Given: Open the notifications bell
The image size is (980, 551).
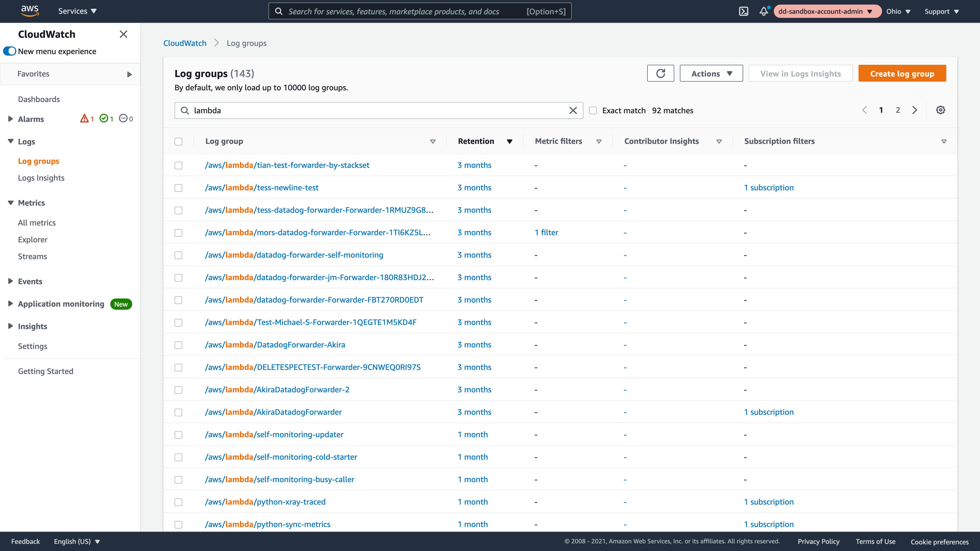Looking at the screenshot, I should tap(764, 11).
